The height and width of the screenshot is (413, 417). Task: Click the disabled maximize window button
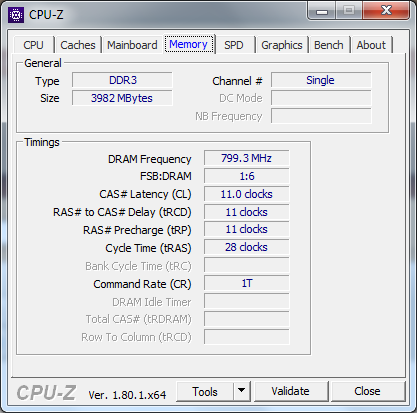pyautogui.click(x=349, y=11)
